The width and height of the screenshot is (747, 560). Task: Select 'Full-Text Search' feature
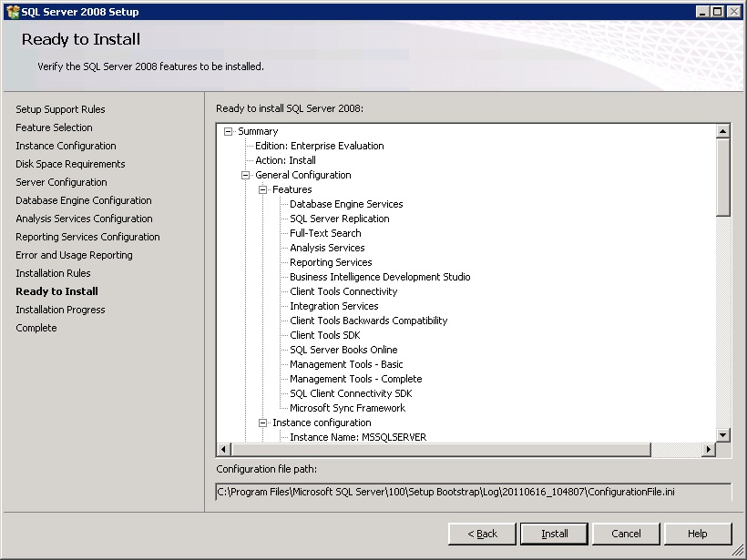click(325, 233)
